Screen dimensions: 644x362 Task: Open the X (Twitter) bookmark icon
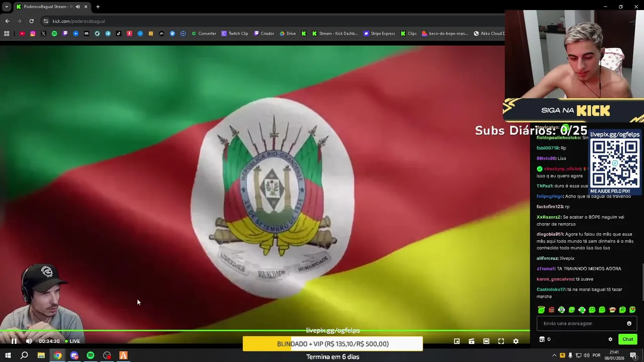click(43, 34)
